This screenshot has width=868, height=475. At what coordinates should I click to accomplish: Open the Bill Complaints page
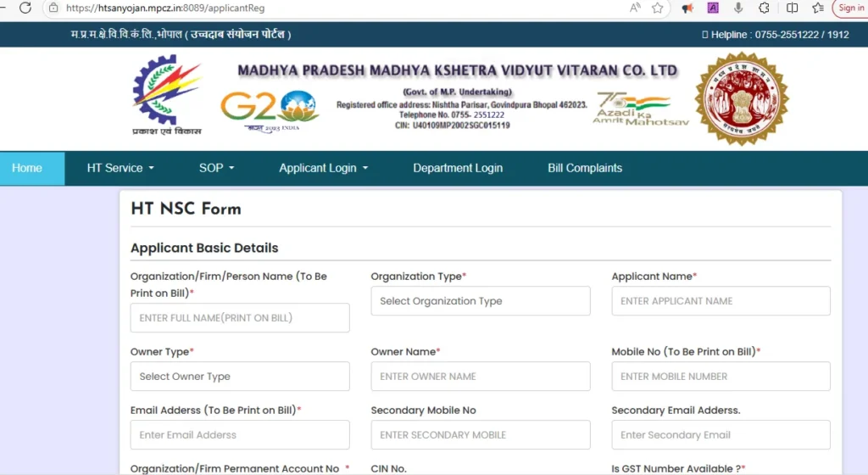point(585,168)
